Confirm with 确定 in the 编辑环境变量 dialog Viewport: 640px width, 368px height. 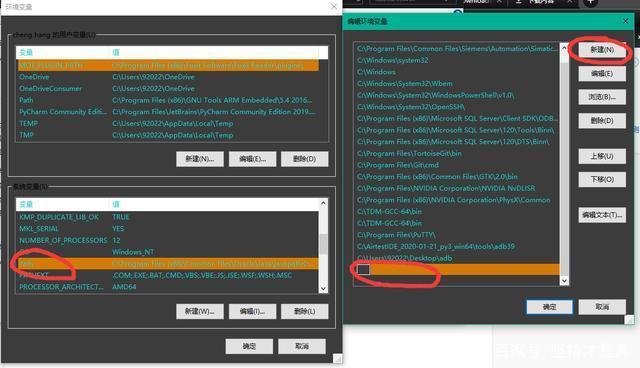coord(549,307)
